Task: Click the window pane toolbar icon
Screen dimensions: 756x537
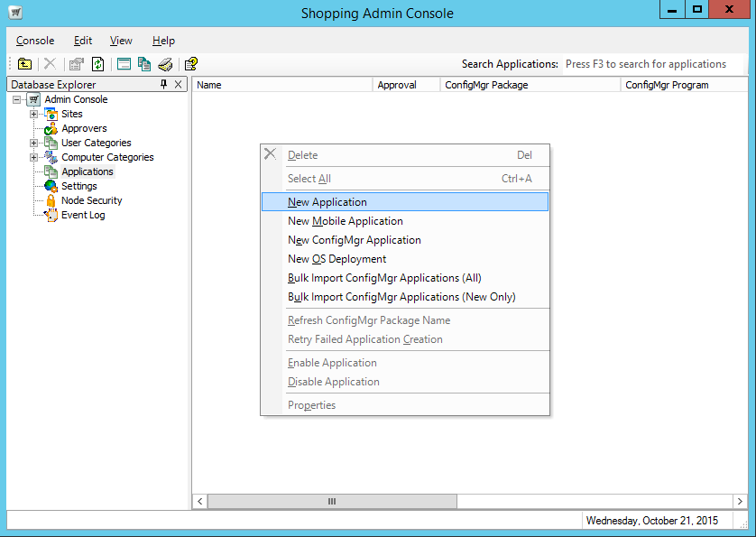Action: click(124, 64)
